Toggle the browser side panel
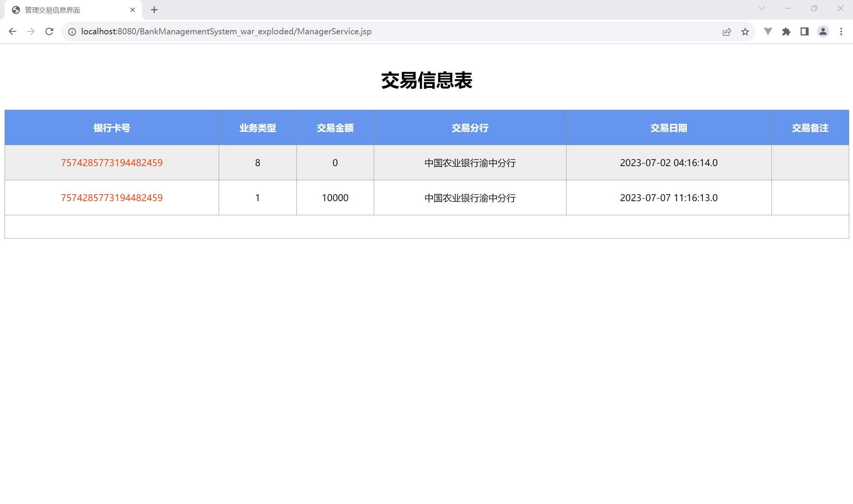 point(804,32)
